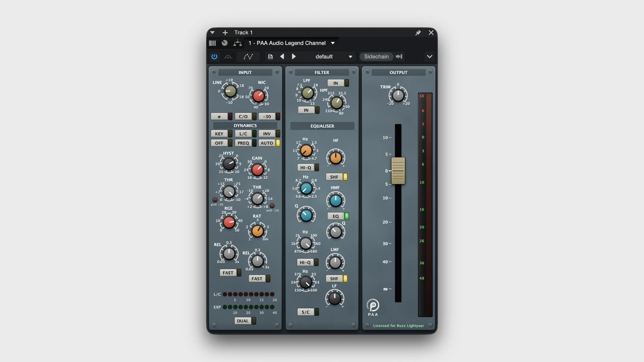644x362 pixels.
Task: Toggle the LPF IN filter button
Action: click(306, 110)
